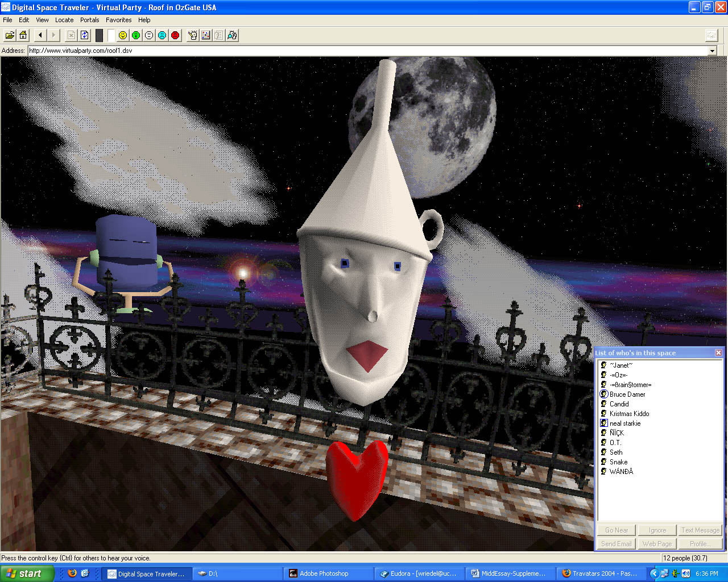The width and height of the screenshot is (728, 582).
Task: Click the forward arrow toolbar button
Action: coord(53,35)
